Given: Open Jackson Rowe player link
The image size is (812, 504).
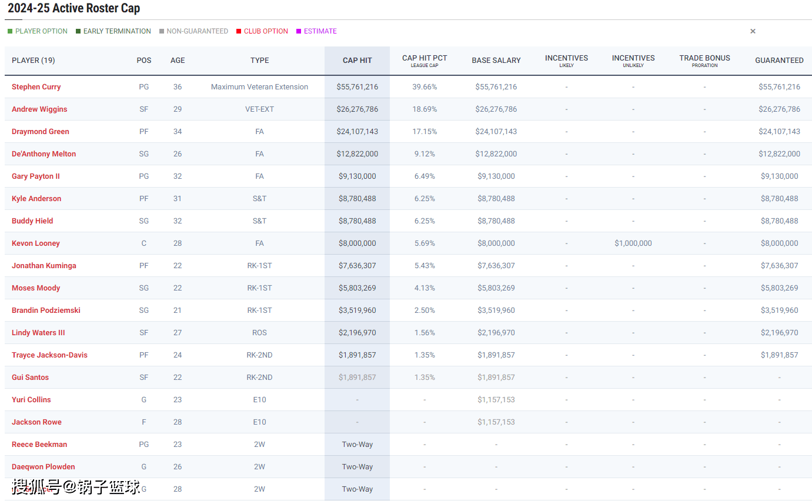Looking at the screenshot, I should 36,422.
